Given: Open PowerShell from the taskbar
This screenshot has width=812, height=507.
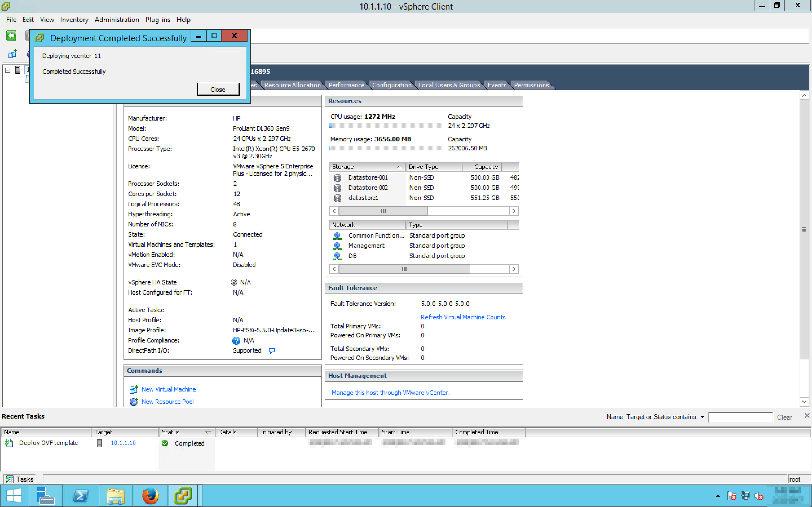Looking at the screenshot, I should (x=81, y=496).
